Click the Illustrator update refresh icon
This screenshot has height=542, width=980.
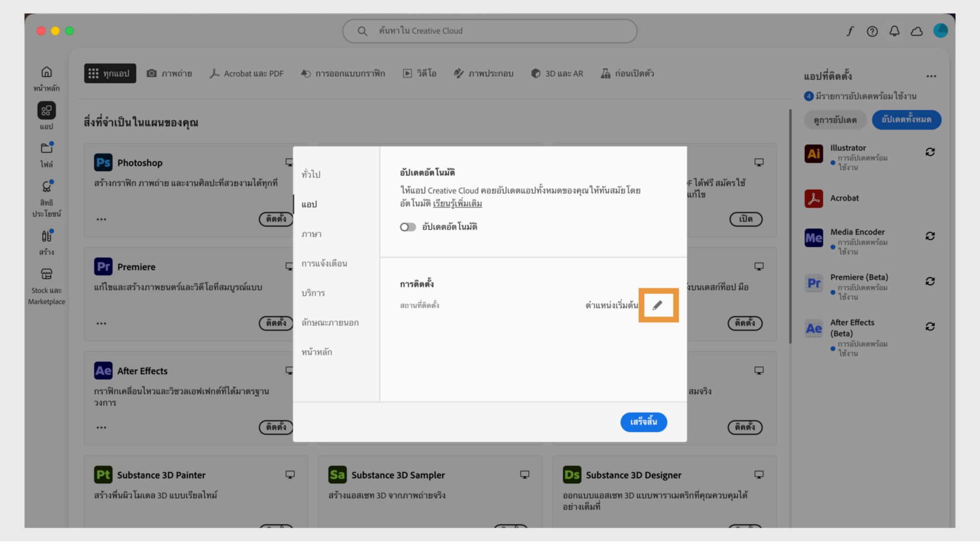click(x=930, y=152)
